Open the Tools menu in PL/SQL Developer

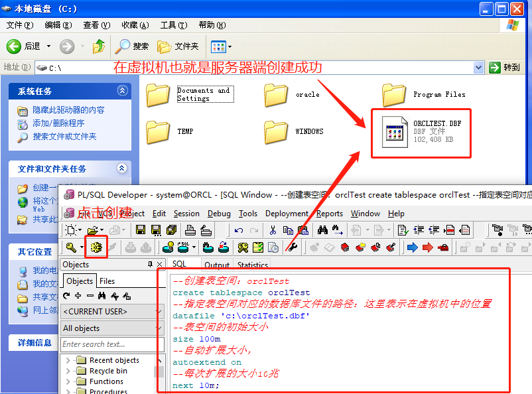tap(248, 214)
